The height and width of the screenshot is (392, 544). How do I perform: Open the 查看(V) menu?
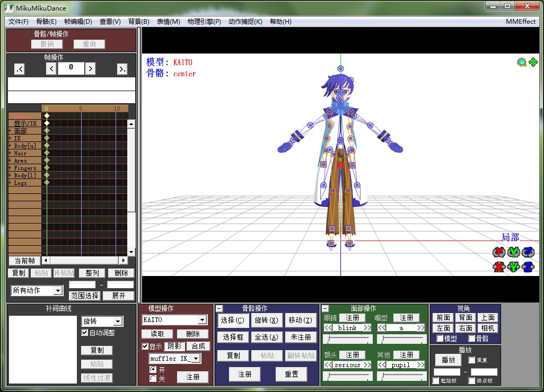[x=110, y=22]
